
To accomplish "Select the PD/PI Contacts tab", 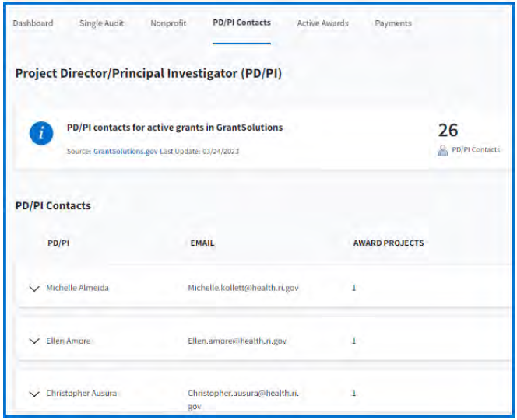I will (241, 23).
